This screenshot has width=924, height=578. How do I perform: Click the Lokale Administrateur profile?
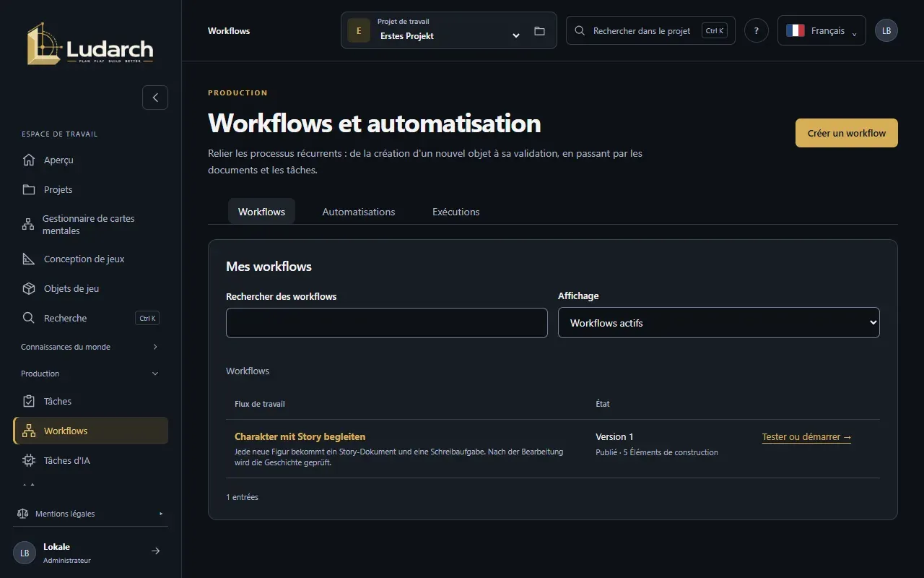[x=67, y=553]
